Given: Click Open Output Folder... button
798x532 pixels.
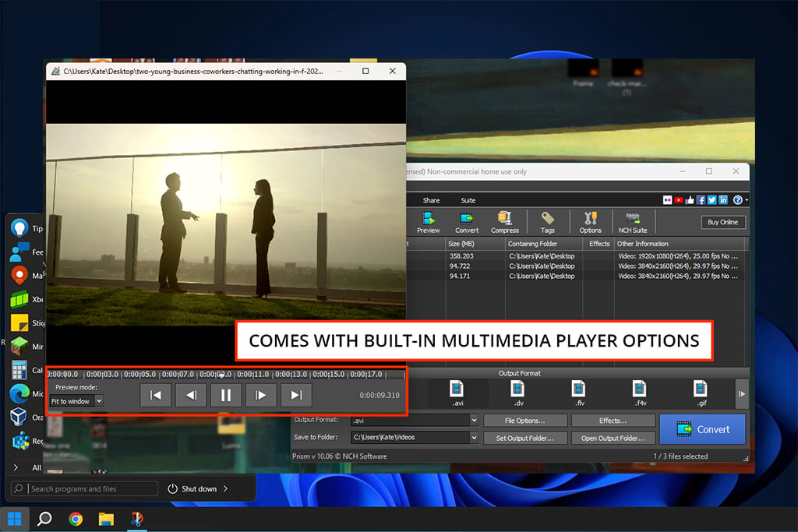Looking at the screenshot, I should pyautogui.click(x=613, y=438).
